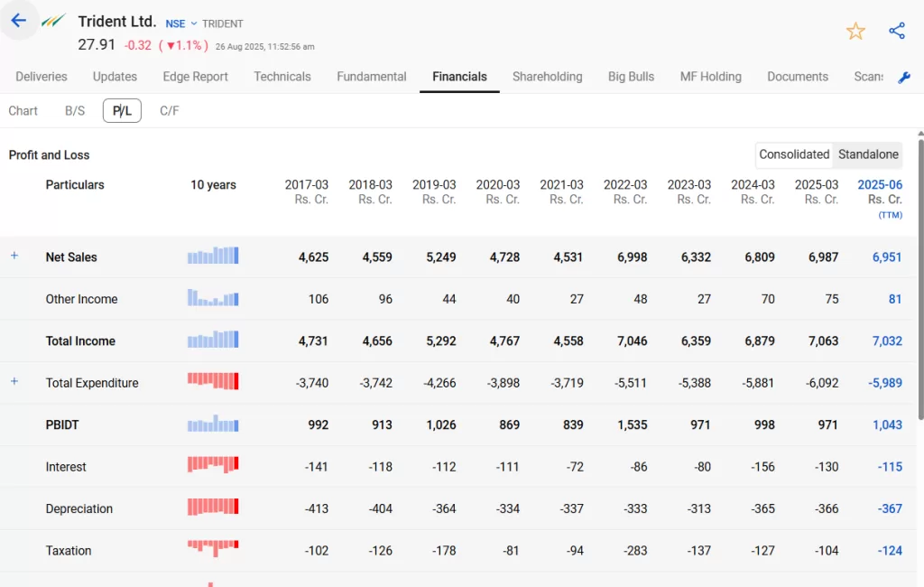Click Net Sales value 6,998 for 2022-03
924x587 pixels.
click(633, 257)
